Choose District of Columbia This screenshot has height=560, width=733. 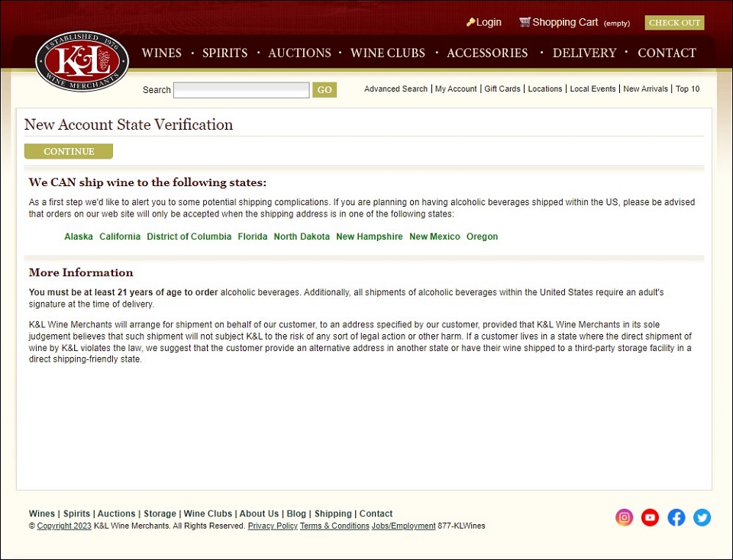(189, 237)
